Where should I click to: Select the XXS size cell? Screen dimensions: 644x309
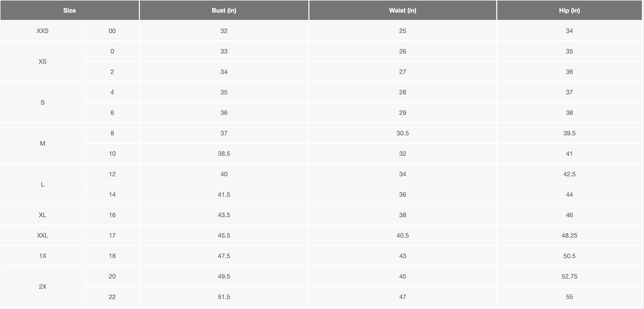point(43,31)
